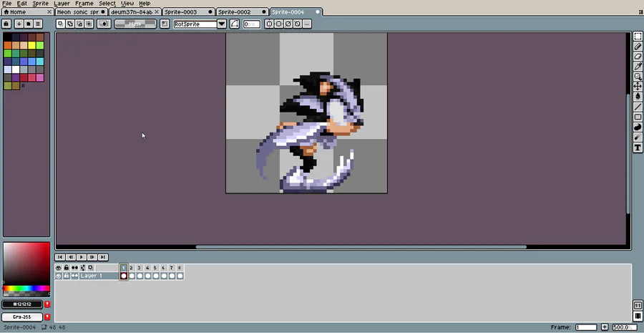Pick the cyan palette swatch

(x=40, y=62)
